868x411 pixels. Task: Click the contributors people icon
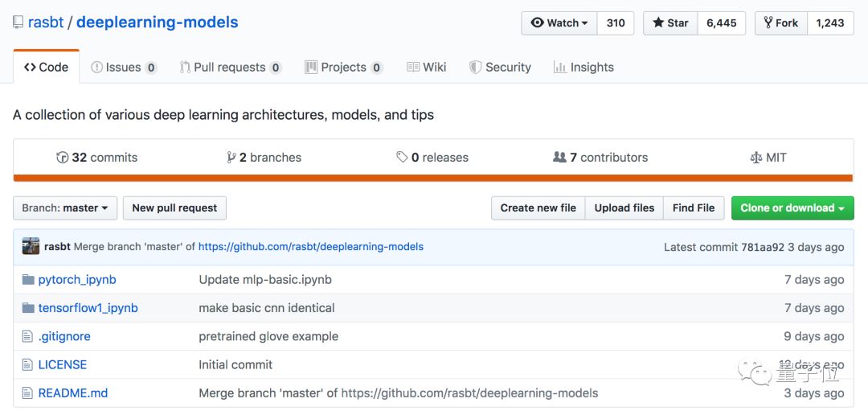pos(559,158)
